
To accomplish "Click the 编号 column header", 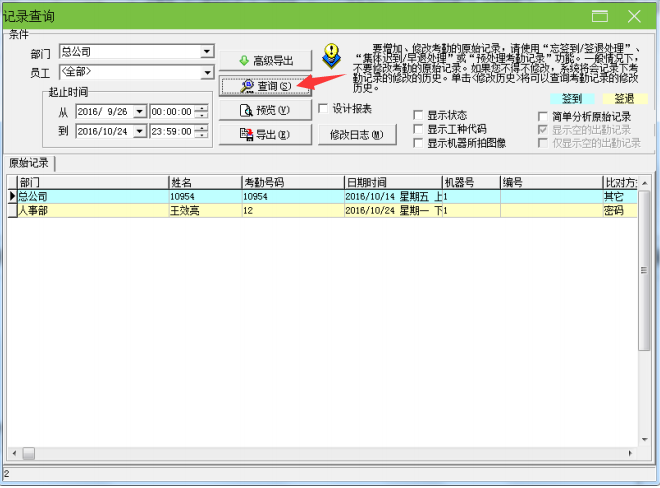I will (x=551, y=182).
